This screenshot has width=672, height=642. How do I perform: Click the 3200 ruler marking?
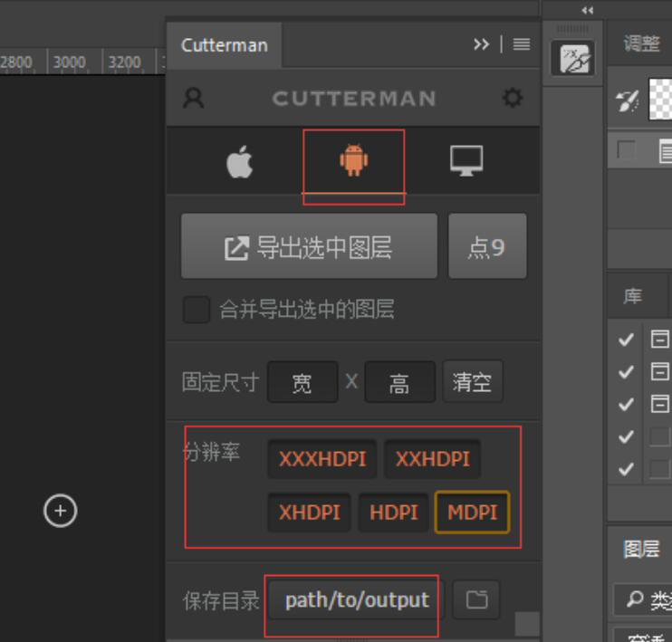124,62
